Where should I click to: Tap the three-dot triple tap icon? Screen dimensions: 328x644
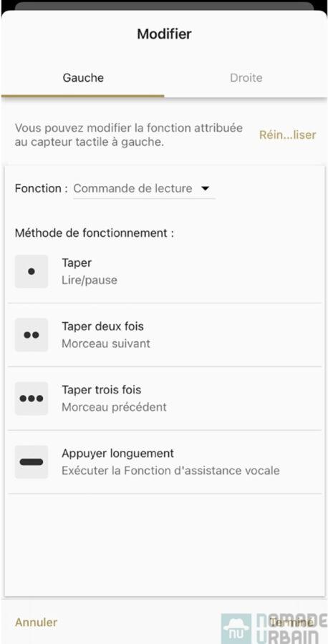(x=32, y=399)
